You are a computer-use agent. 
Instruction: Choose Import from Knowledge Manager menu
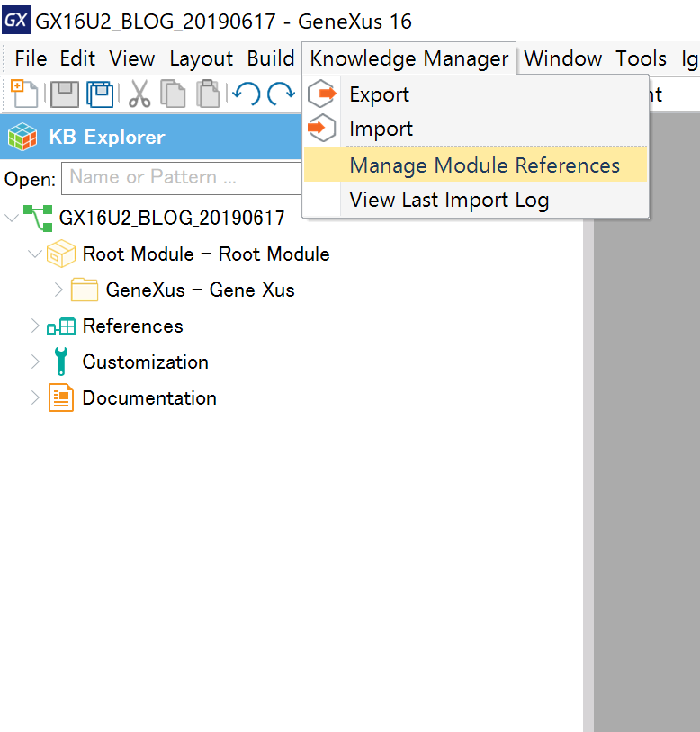point(475,129)
